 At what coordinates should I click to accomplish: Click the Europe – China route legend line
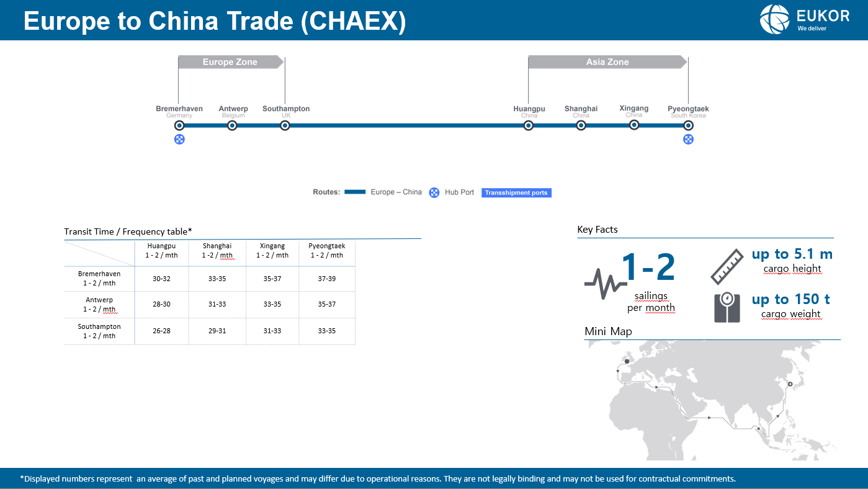(x=355, y=192)
